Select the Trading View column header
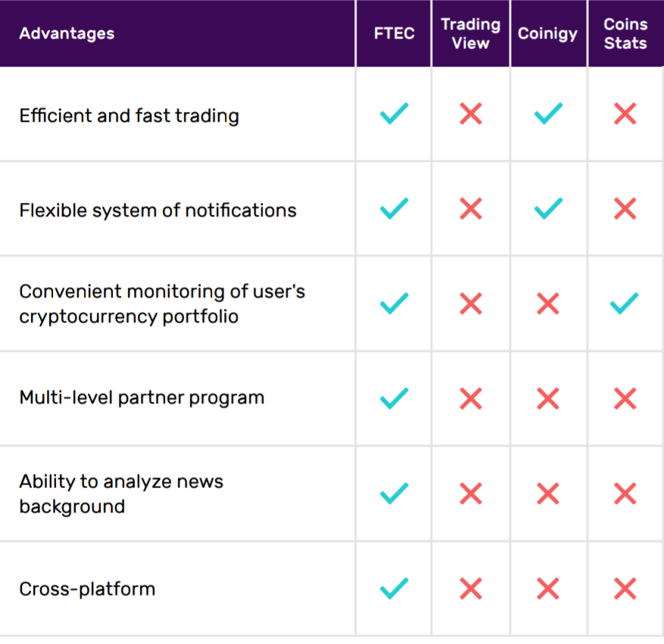 [x=470, y=34]
